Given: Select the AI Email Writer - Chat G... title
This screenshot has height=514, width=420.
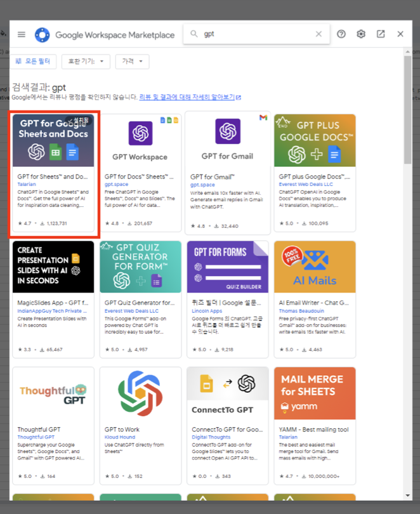Looking at the screenshot, I should [313, 303].
